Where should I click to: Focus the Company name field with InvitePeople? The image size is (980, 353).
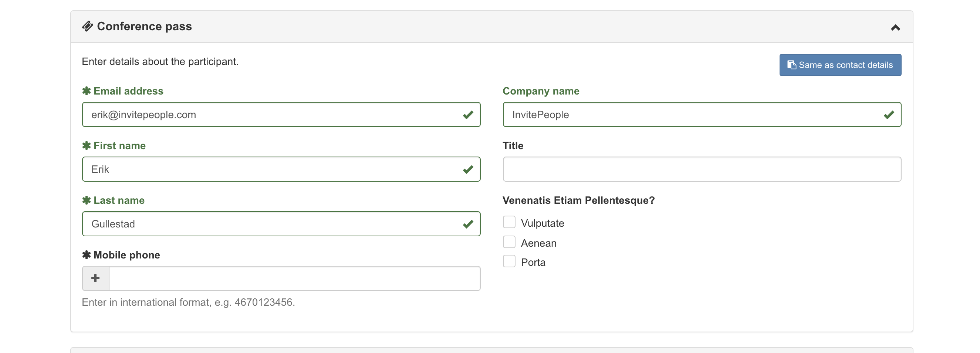tap(702, 115)
